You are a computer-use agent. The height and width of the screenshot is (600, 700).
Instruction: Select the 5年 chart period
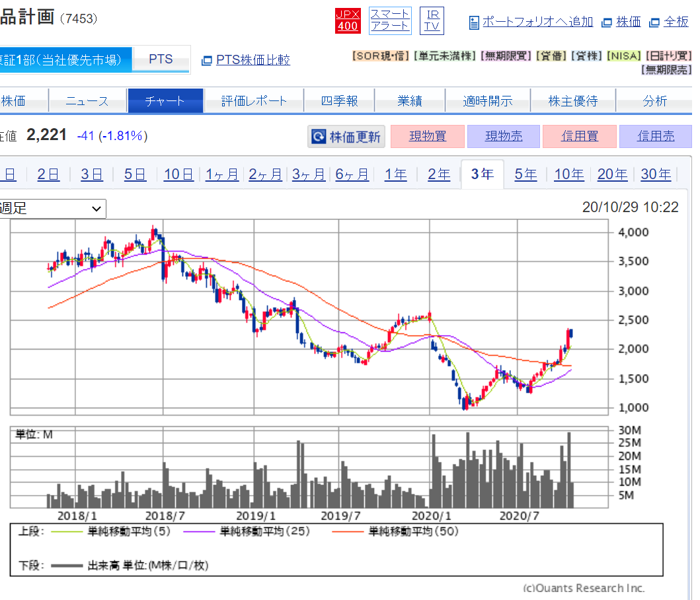tap(525, 174)
